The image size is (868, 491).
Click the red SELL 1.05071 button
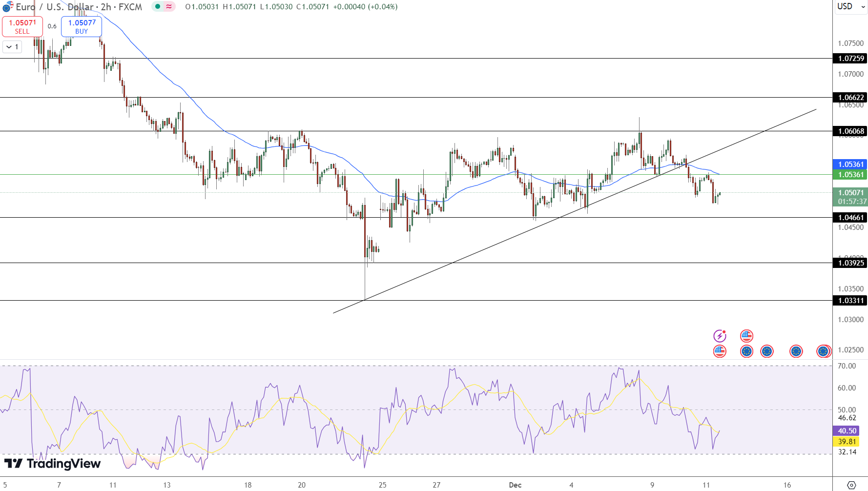coord(22,26)
